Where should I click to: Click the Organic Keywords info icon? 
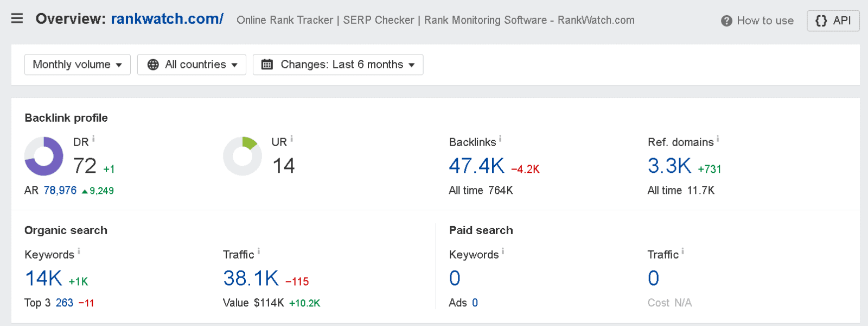click(79, 251)
